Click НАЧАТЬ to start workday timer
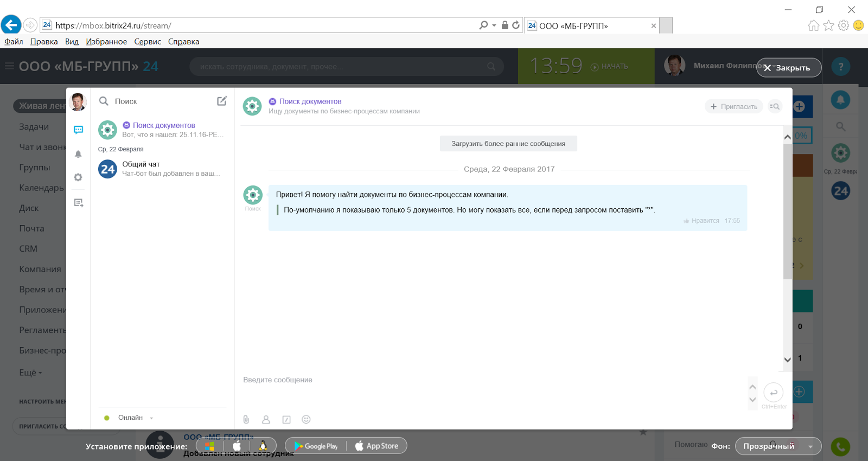 [x=609, y=67]
